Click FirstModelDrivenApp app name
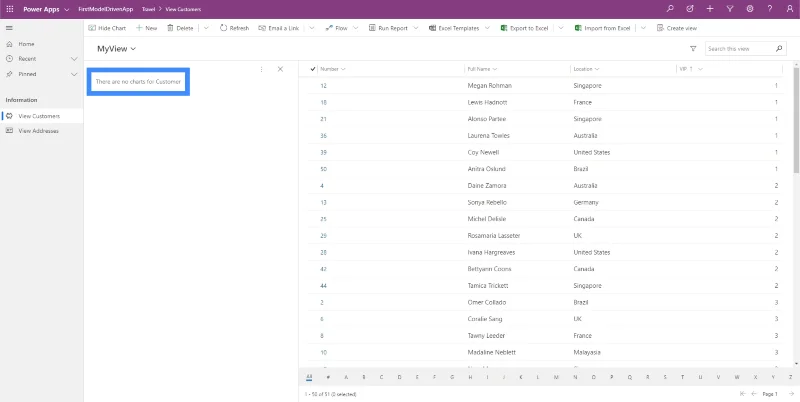Viewport: 800px width, 402px height. (x=106, y=9)
